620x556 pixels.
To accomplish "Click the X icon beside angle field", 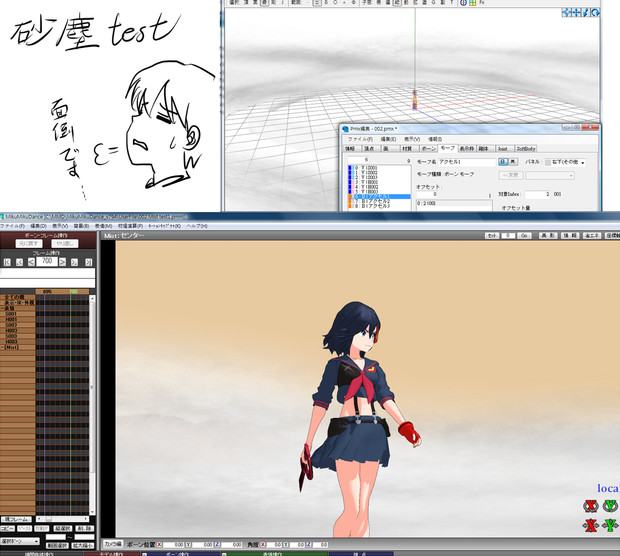I will point(262,545).
